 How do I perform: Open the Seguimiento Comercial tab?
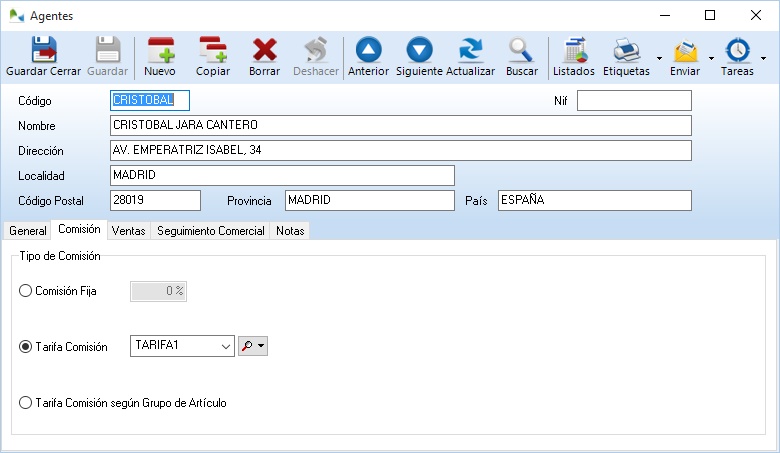click(210, 231)
